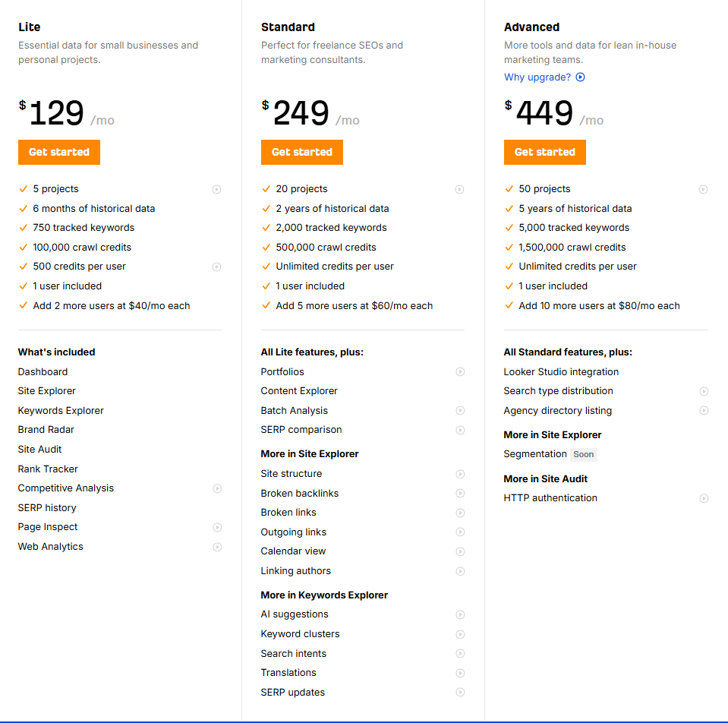Open the info icon beside HTTP authentication
Viewport: 728px width, 723px height.
704,498
